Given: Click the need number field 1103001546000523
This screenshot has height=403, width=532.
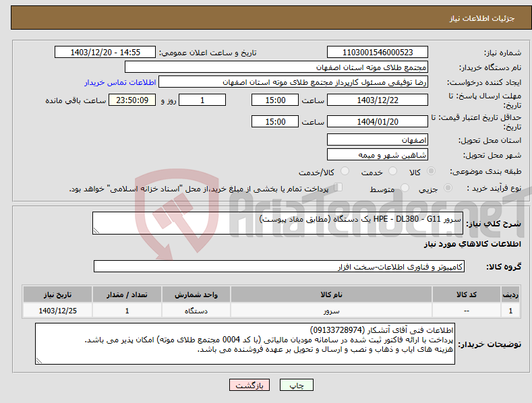Looking at the screenshot, I should (378, 53).
